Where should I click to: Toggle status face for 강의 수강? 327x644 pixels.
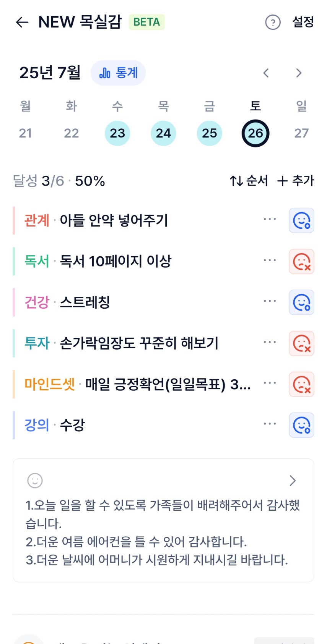301,425
